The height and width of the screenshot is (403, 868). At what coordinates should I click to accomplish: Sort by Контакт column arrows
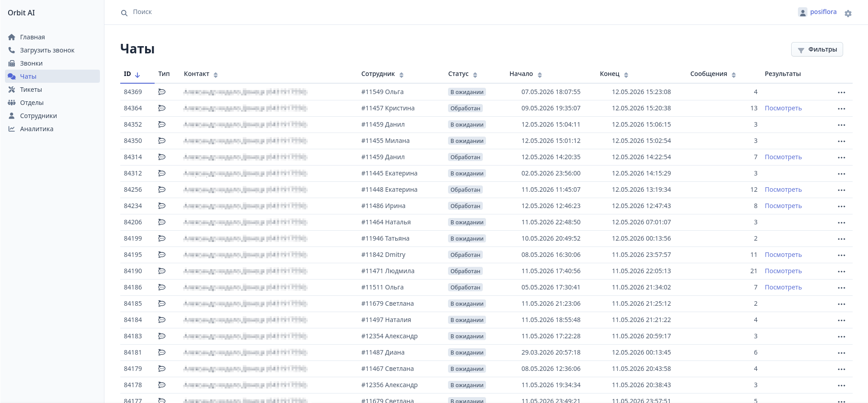216,75
